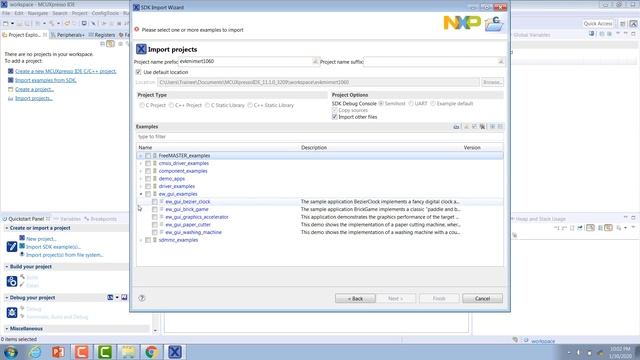640x360 pixels.
Task: Expand the FreeMASTER_examples tree node
Action: (x=141, y=156)
